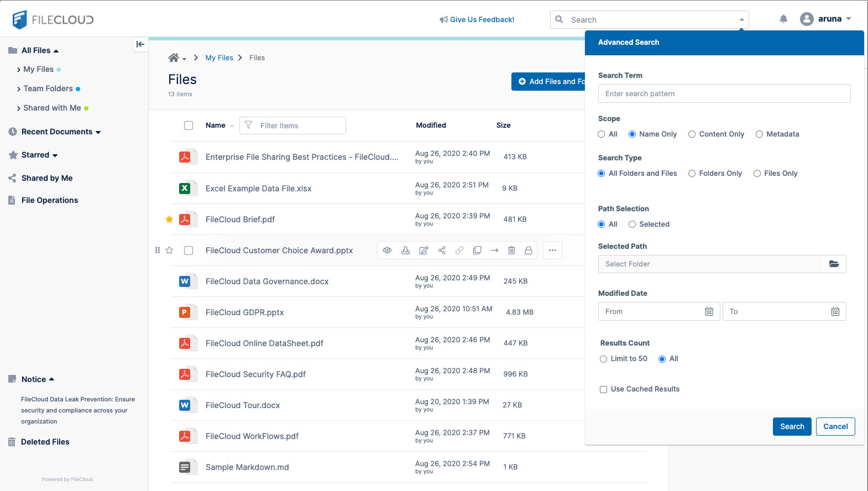The image size is (868, 491).
Task: Download the Customer Choice Award file
Action: [405, 250]
